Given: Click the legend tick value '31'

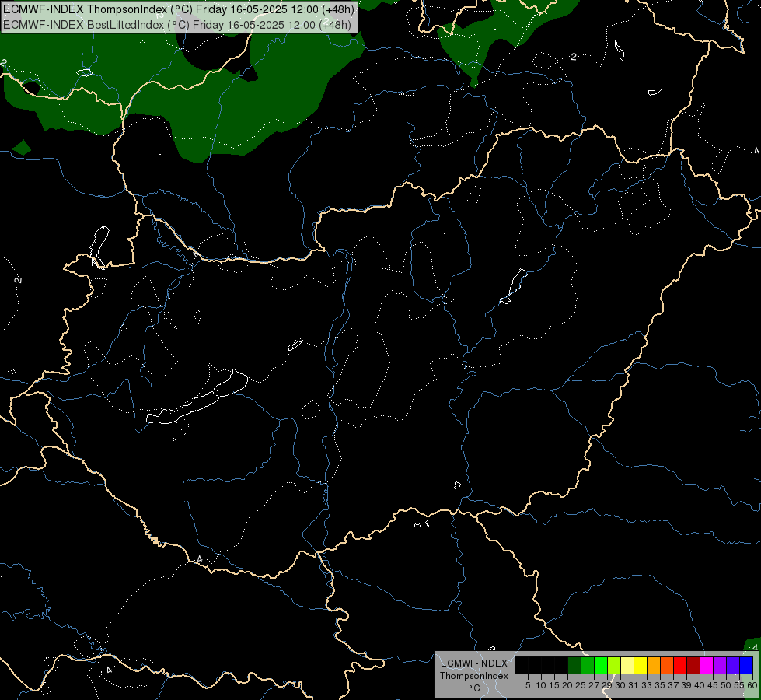Looking at the screenshot, I should pos(634,685).
